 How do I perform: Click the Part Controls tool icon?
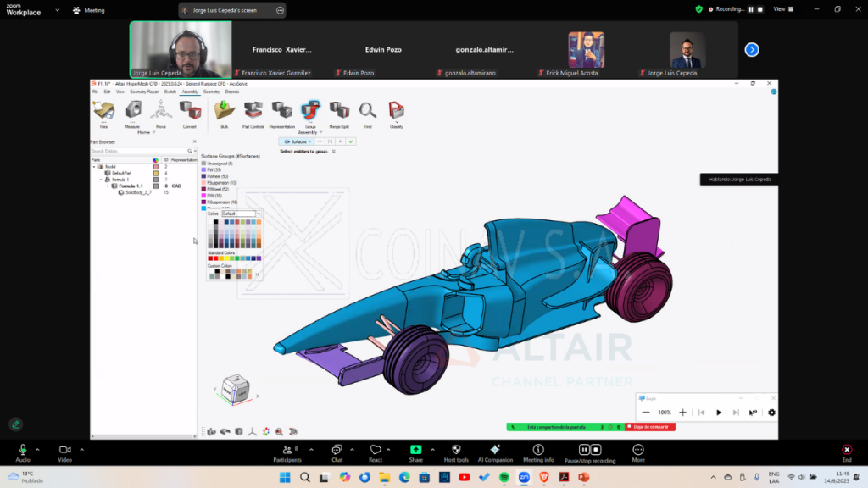[253, 110]
